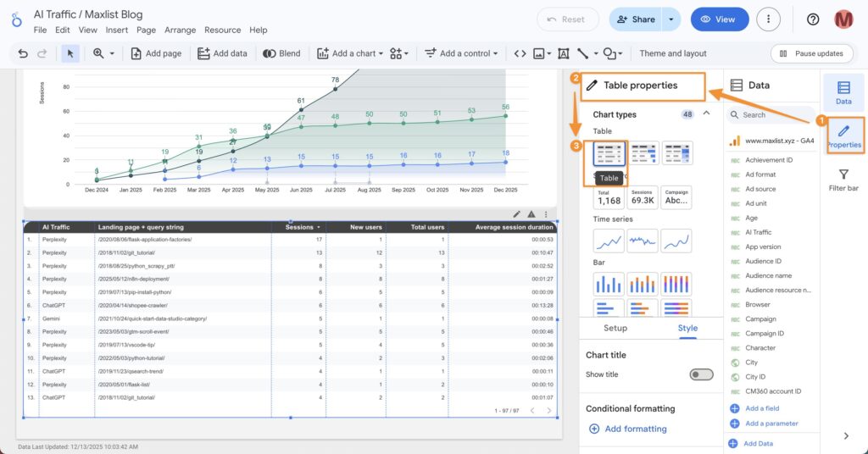Open the Edit menu
The width and height of the screenshot is (868, 454).
click(x=63, y=30)
